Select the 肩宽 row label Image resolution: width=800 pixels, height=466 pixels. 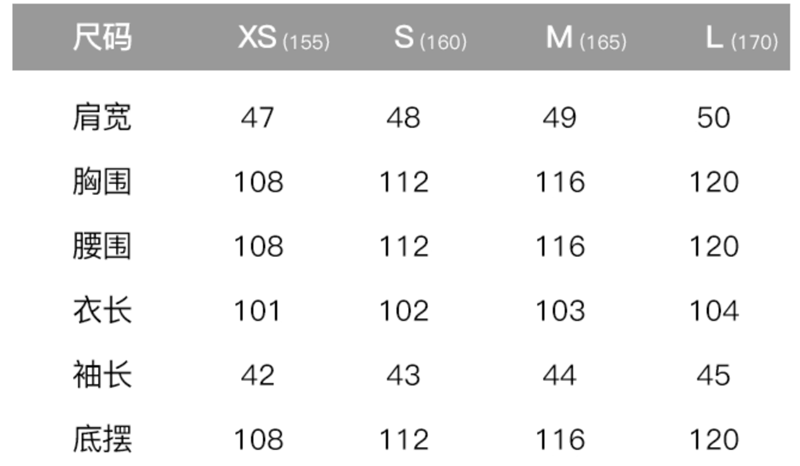pos(102,117)
